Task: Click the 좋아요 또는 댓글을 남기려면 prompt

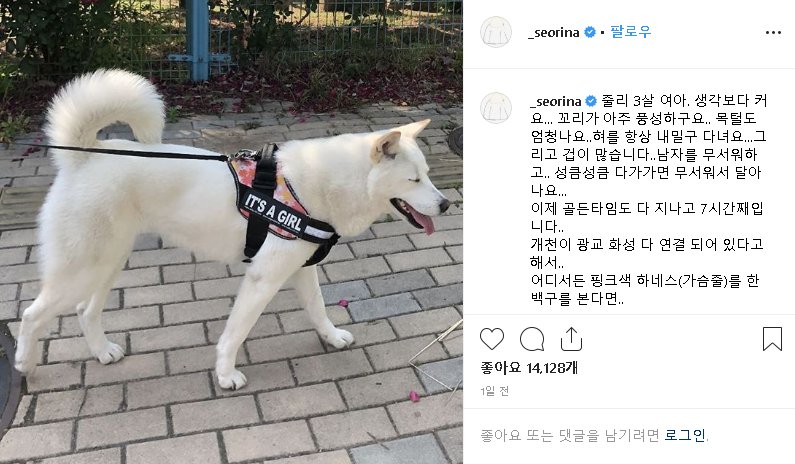Action: pos(570,435)
